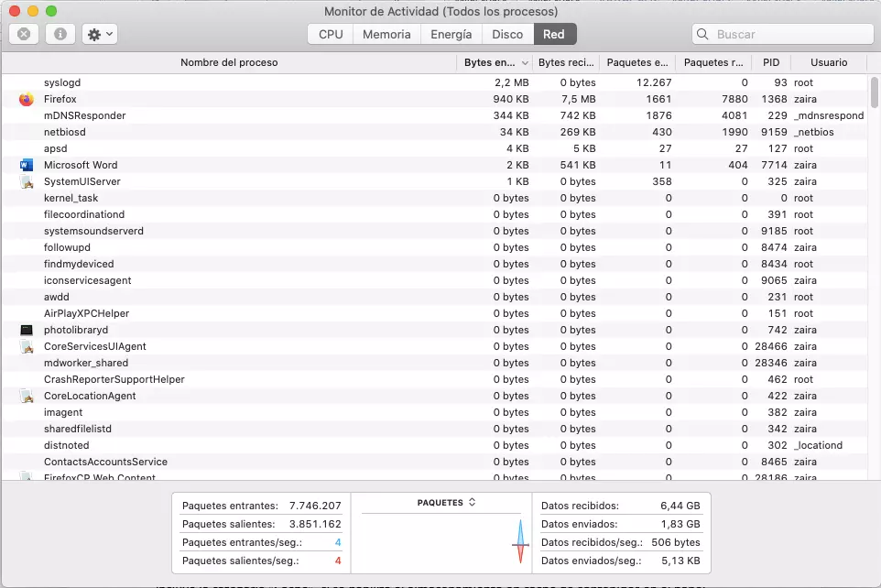Select the mdworker_shared process row

[435, 363]
